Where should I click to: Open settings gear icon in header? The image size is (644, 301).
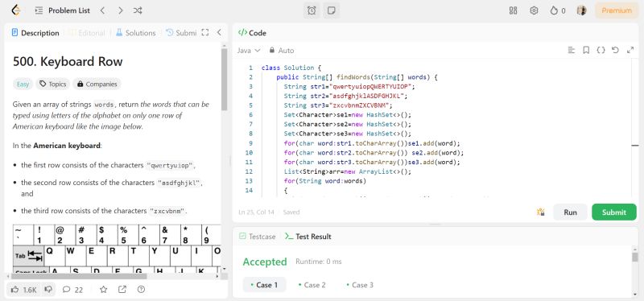coord(534,10)
